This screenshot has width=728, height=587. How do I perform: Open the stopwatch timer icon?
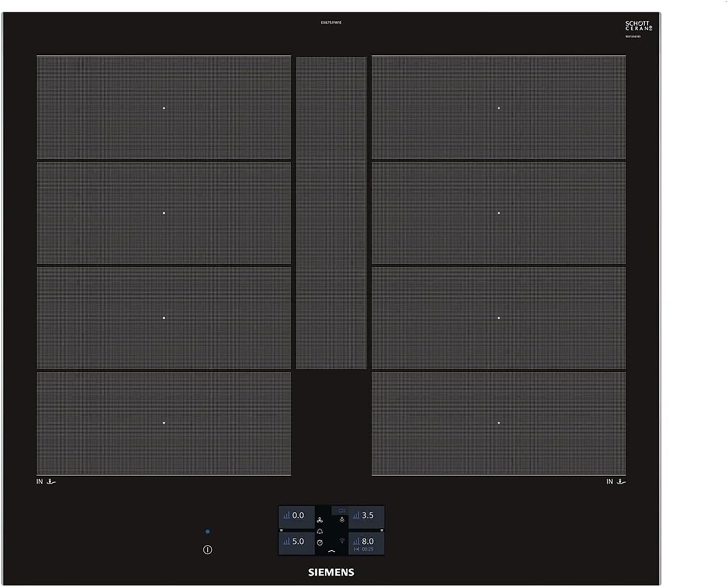click(320, 542)
